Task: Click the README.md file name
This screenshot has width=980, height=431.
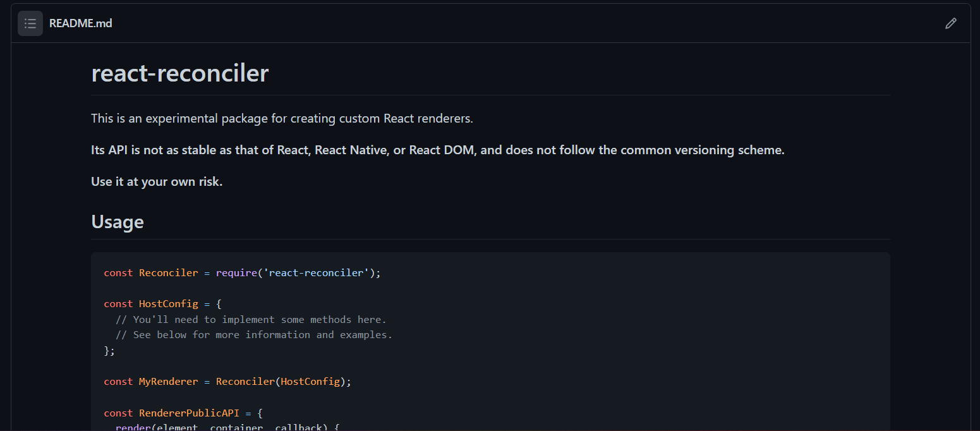Action: click(81, 23)
